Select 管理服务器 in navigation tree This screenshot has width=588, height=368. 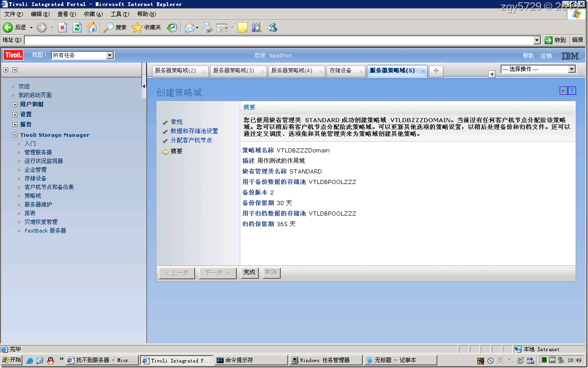click(38, 152)
